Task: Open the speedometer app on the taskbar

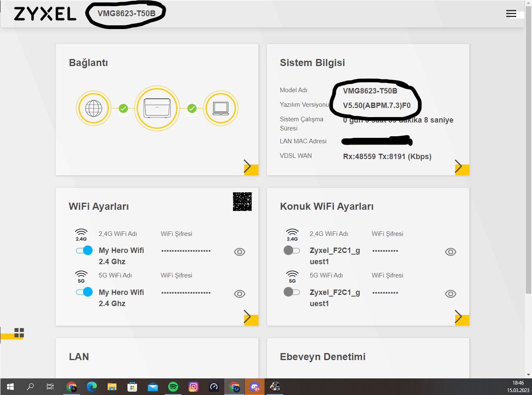Action: (214, 387)
